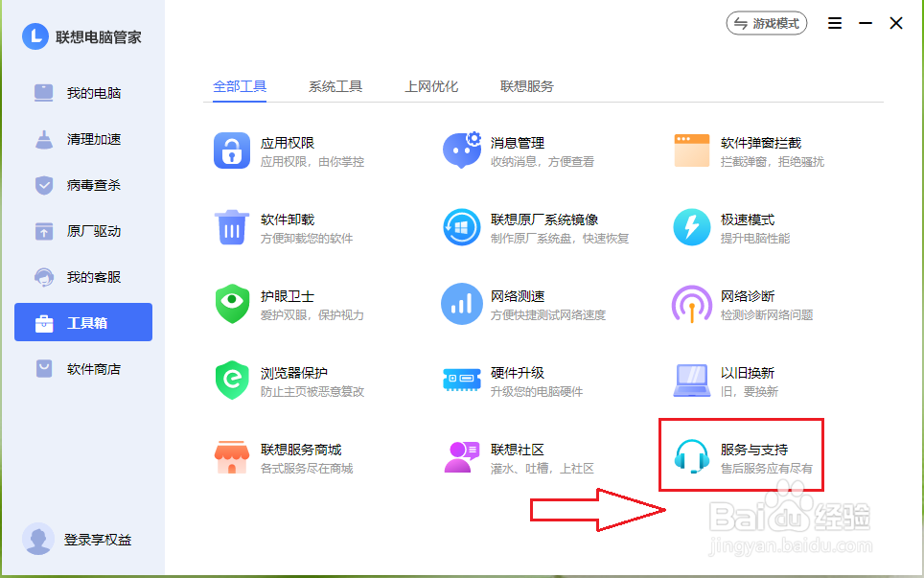
Task: Open the hamburger main menu icon
Action: [835, 23]
